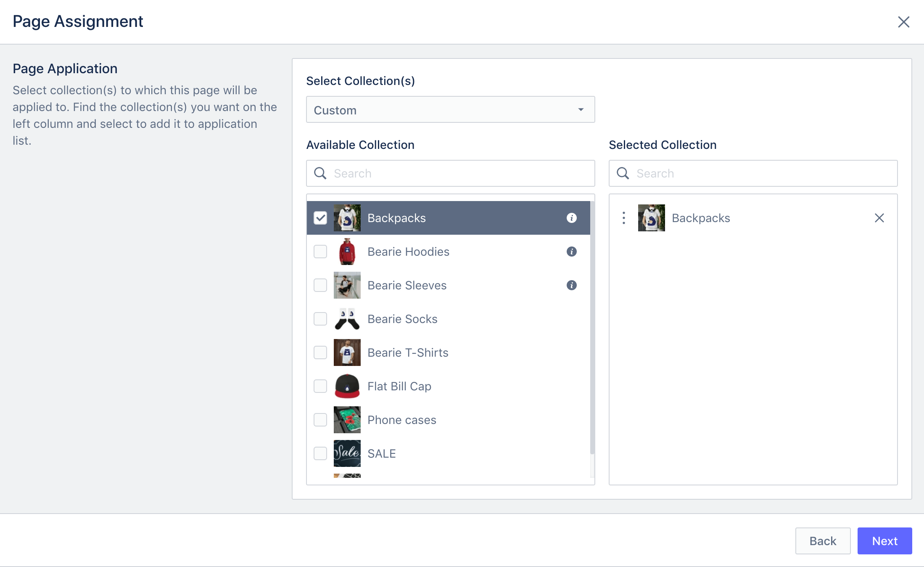Screen dimensions: 924x567
Task: Click the magnifier icon in Selected Collection search
Action: [x=623, y=173]
